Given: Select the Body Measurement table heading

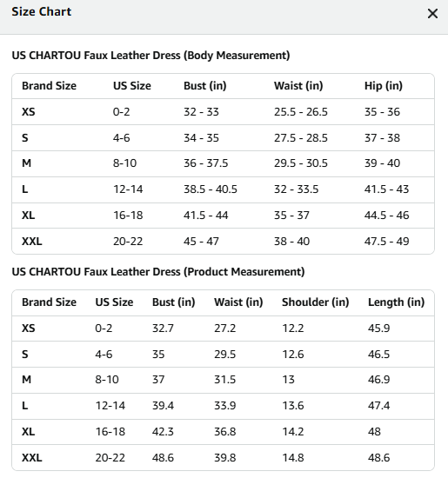Looking at the screenshot, I should (150, 56).
